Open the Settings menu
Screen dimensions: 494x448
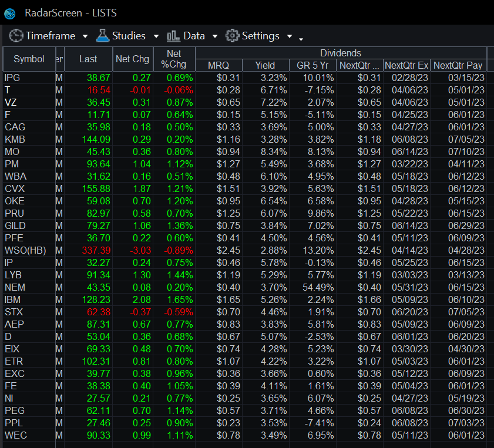click(261, 36)
